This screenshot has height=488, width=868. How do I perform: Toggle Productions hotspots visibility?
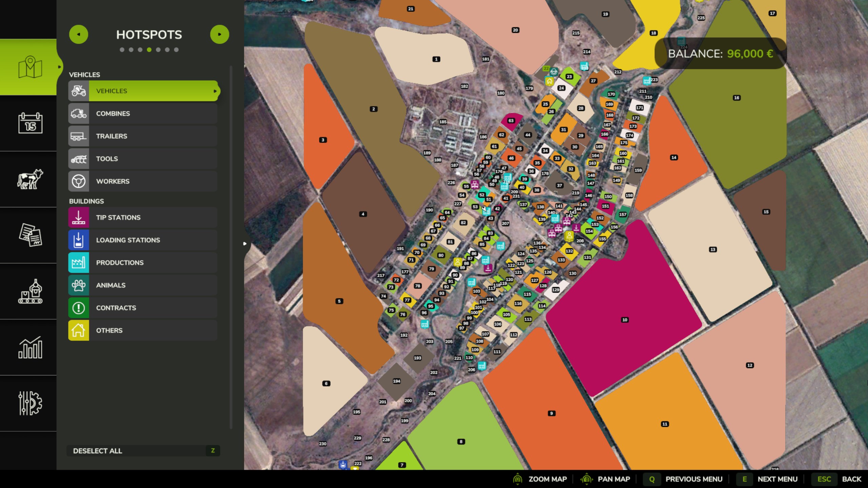tap(142, 263)
